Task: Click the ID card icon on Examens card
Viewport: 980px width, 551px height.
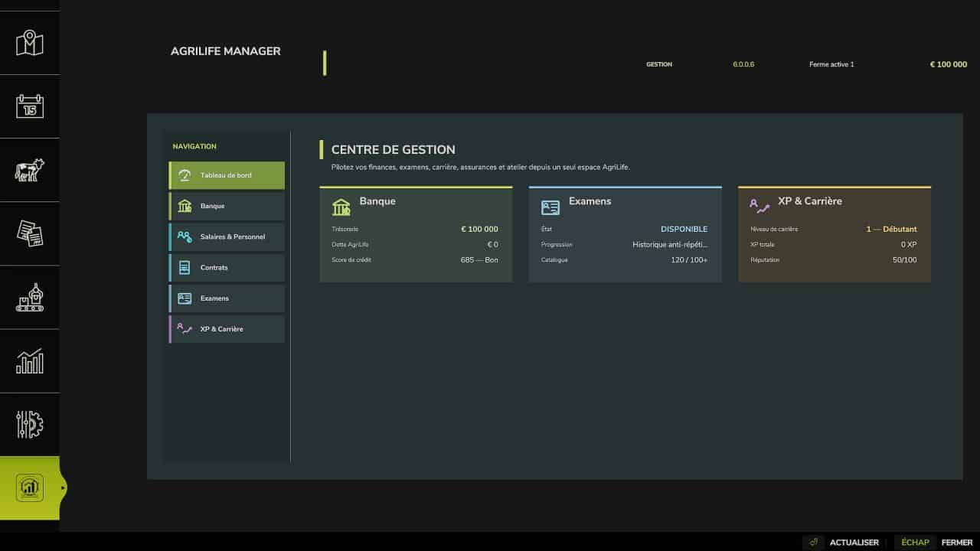Action: point(550,207)
